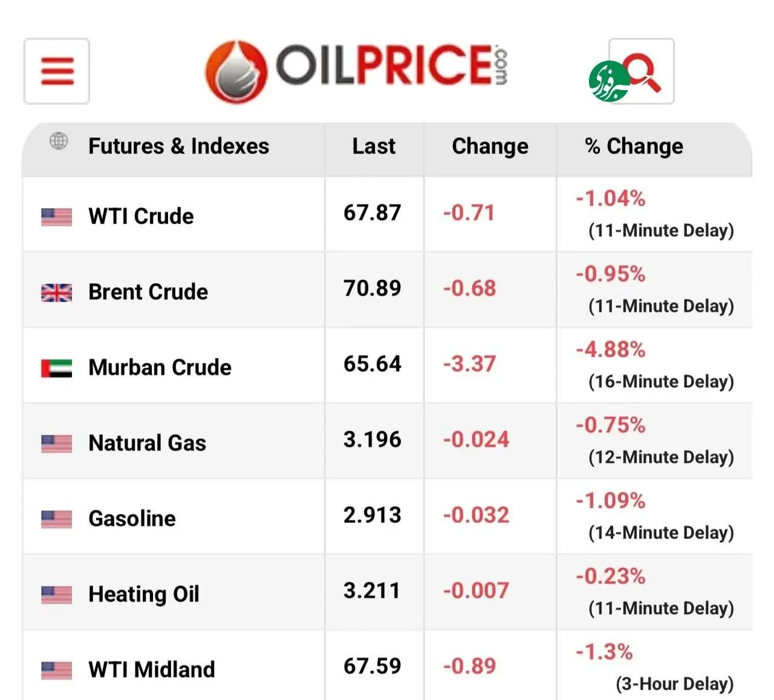
Task: Sort by the Last column header
Action: [374, 146]
